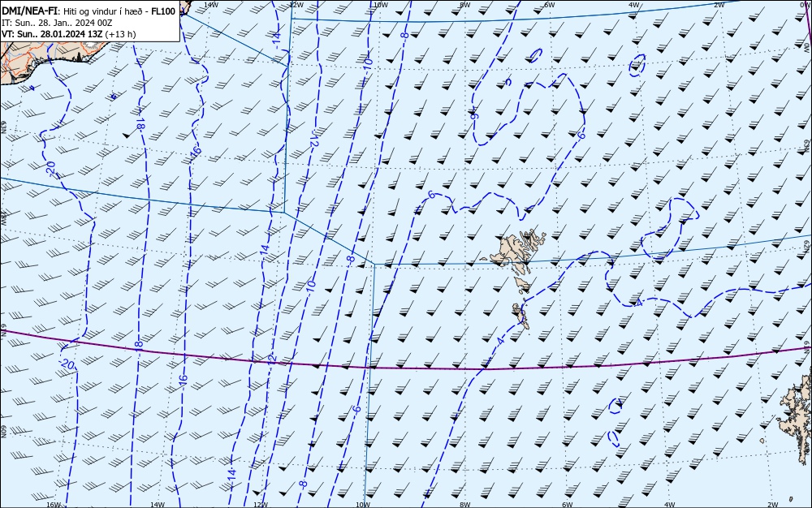
Task: Click the 8W label along the top edge
Action: [465, 4]
